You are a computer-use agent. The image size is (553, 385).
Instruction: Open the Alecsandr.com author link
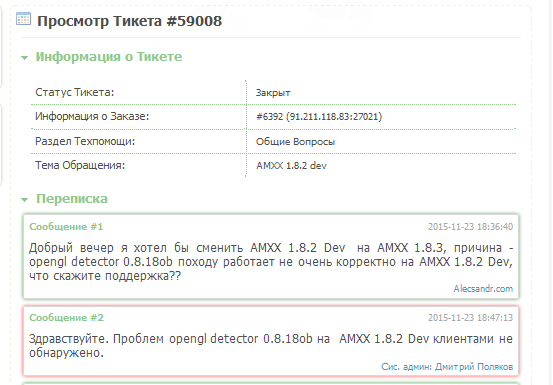[483, 289]
